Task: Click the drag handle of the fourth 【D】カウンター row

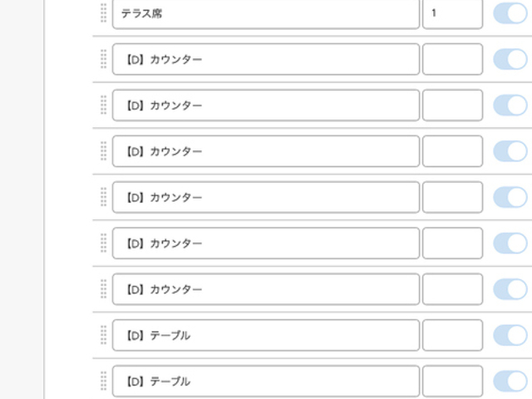Action: (103, 197)
